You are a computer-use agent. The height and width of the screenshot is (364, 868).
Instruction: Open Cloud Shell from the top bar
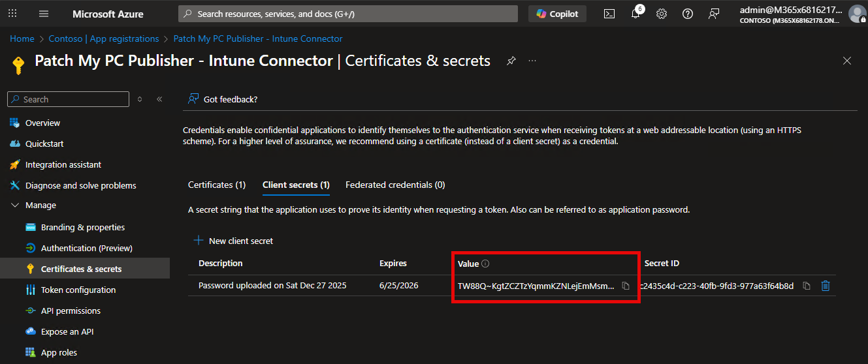pyautogui.click(x=609, y=14)
